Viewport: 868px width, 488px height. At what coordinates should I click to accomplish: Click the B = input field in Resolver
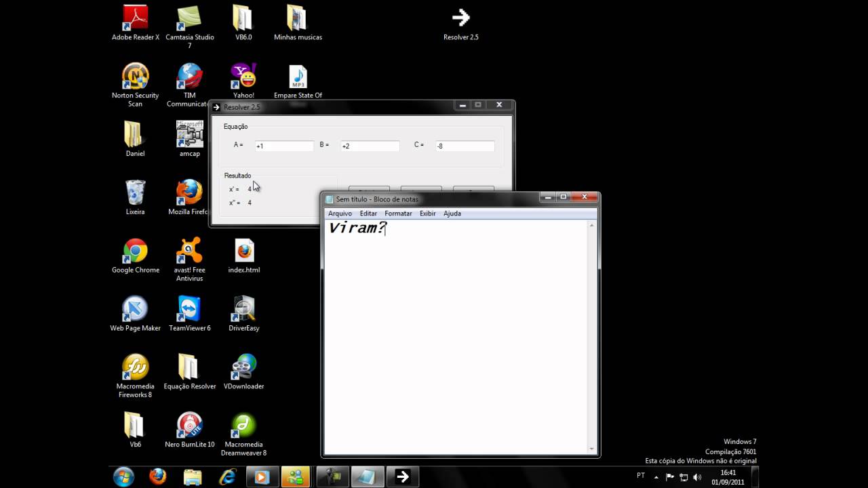370,146
